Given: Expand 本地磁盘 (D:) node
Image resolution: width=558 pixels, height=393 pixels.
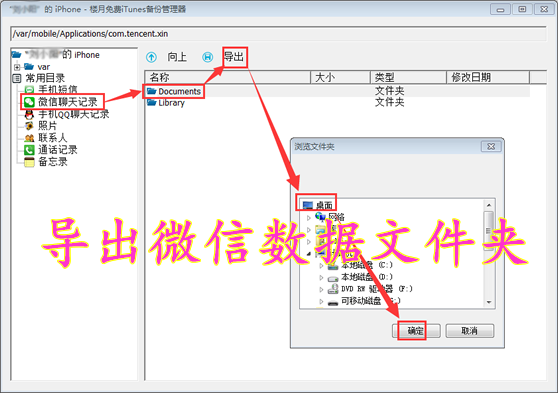Looking at the screenshot, I should (321, 277).
